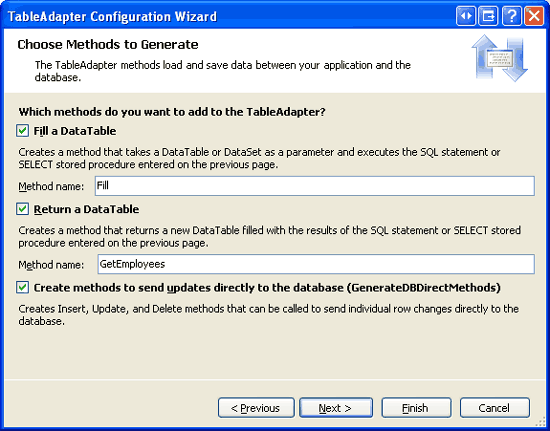
Task: Click Finish to complete the wizard
Action: [416, 408]
